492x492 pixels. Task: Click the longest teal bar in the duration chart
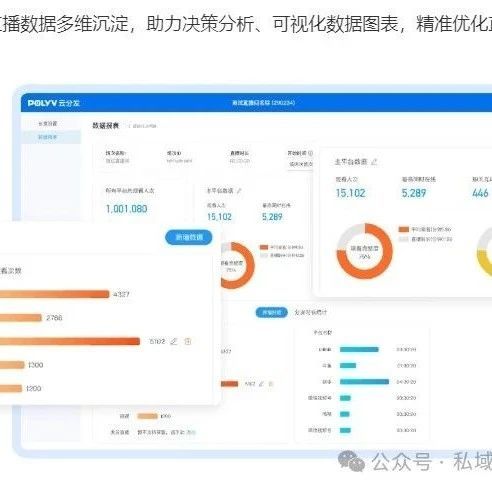point(364,382)
